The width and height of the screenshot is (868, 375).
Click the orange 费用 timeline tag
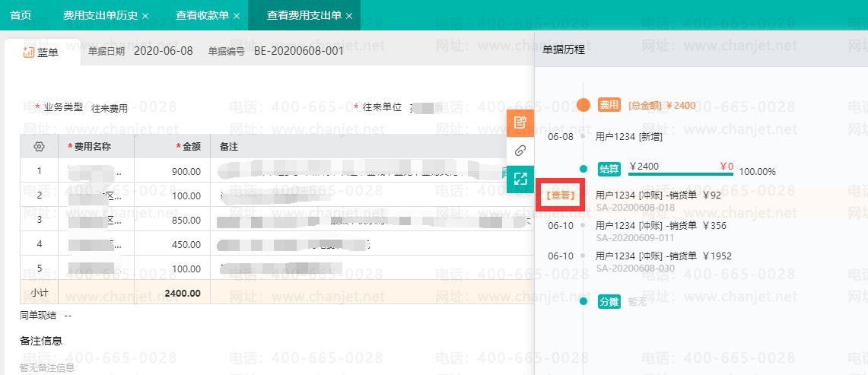(609, 105)
